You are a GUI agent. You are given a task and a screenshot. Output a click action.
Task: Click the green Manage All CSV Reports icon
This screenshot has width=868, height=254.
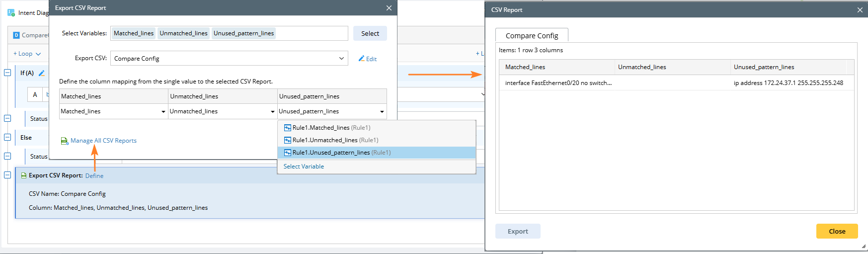tap(65, 141)
